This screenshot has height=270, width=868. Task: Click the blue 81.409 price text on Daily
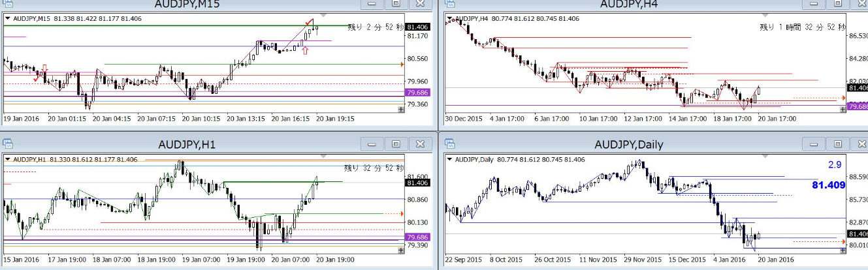828,185
